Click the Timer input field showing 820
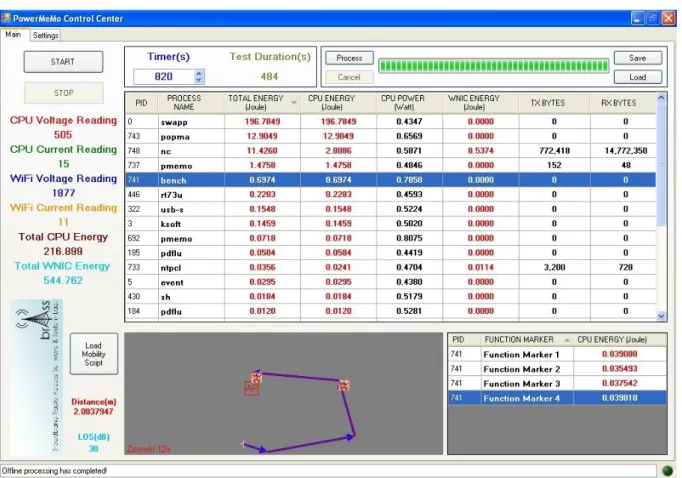682x478 pixels. coord(164,77)
